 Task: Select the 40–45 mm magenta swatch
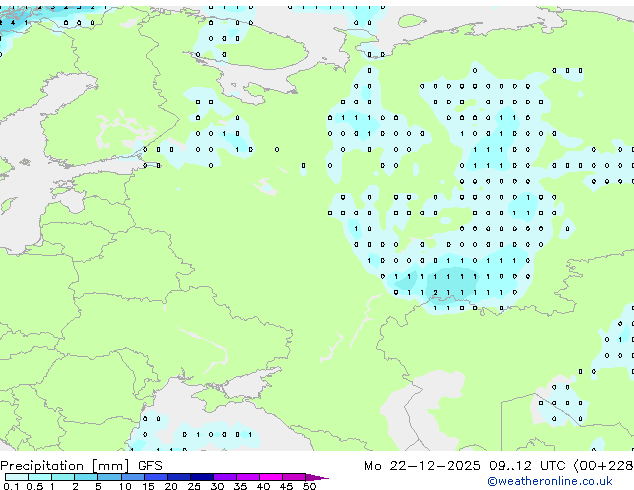271,477
